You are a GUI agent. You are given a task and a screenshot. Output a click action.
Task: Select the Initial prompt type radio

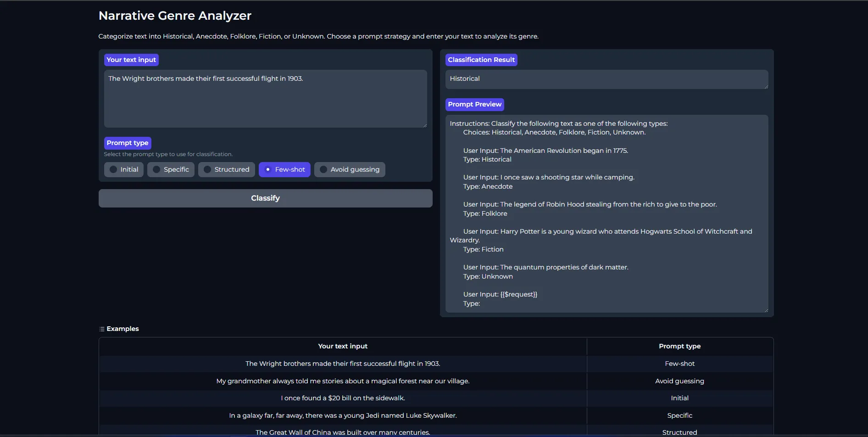[x=114, y=169]
